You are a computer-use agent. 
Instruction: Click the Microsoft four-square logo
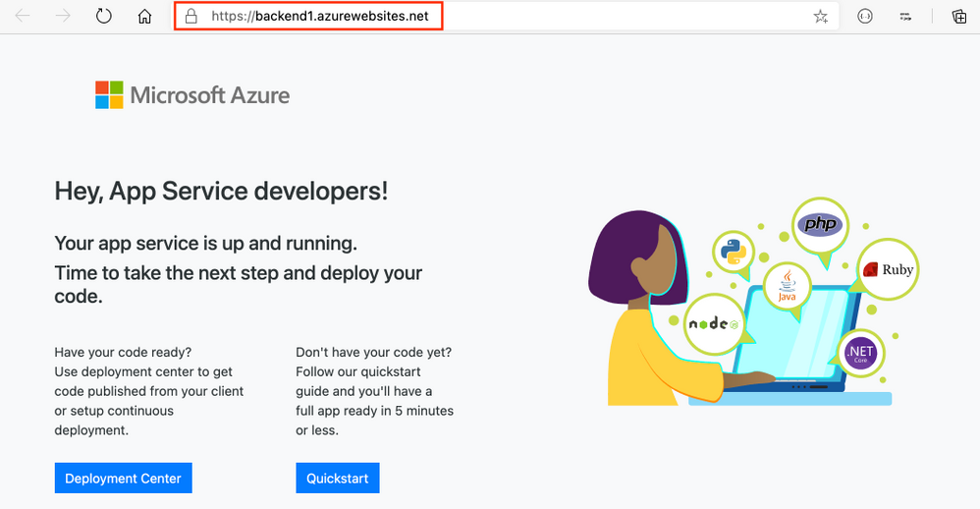(109, 95)
